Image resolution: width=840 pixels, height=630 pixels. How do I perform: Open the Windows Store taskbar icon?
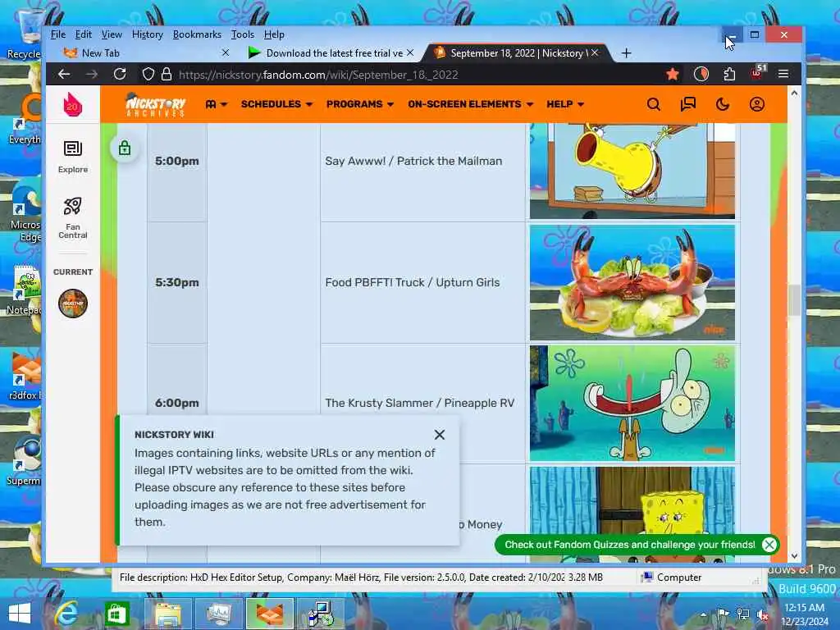pyautogui.click(x=116, y=614)
